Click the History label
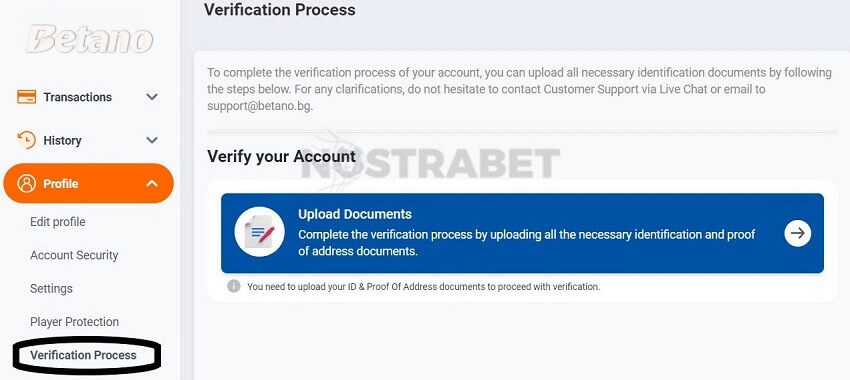The height and width of the screenshot is (380, 850). coord(62,140)
